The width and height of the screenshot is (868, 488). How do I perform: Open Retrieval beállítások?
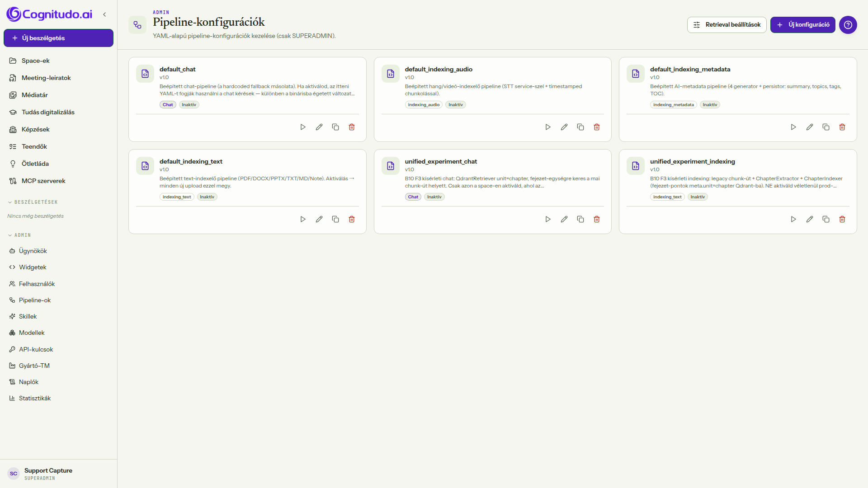[x=727, y=25]
